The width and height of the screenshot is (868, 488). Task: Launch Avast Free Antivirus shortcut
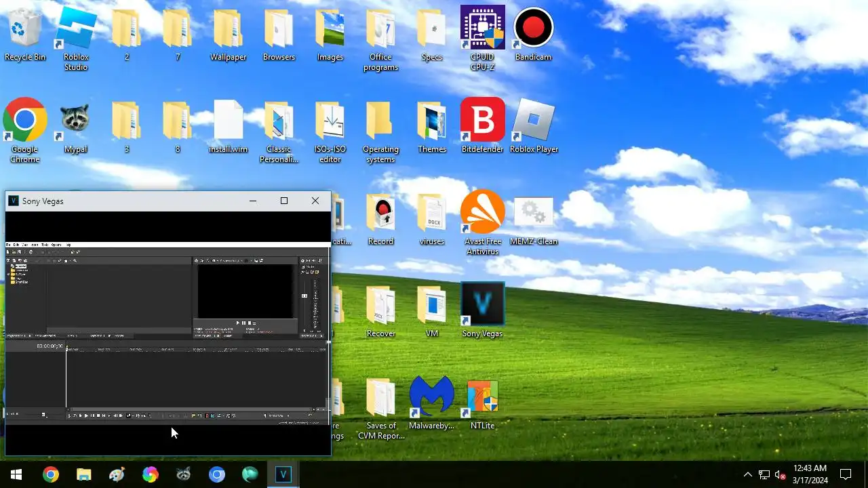[483, 222]
